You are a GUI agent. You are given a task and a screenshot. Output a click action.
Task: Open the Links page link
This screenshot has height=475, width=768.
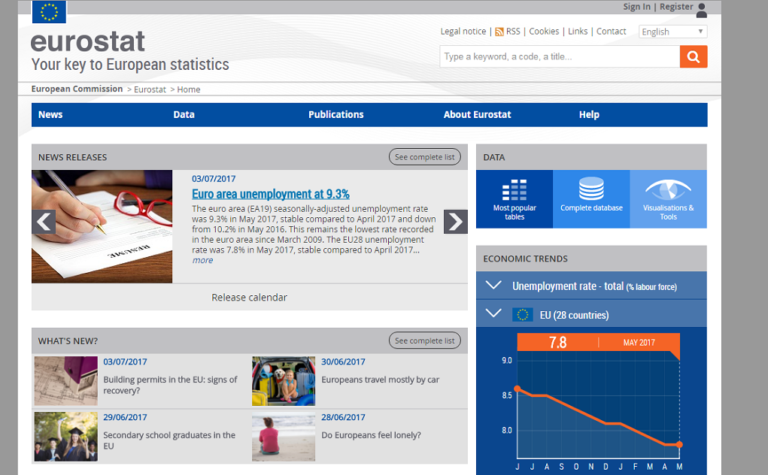pos(577,31)
